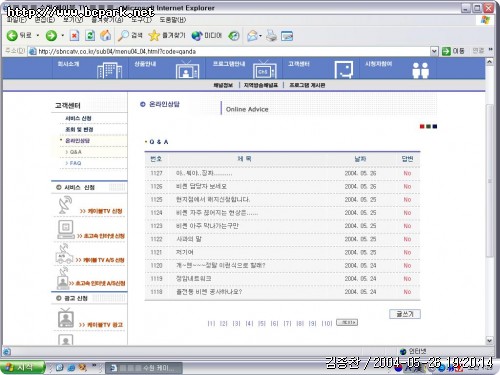500x375 pixels.
Task: Open post 1126 '비젼 담당자 보세요'
Action: click(201, 186)
